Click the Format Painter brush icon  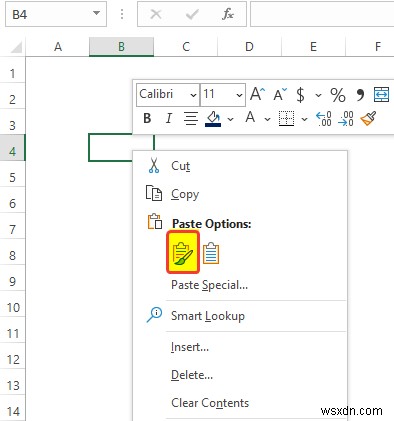tap(368, 118)
